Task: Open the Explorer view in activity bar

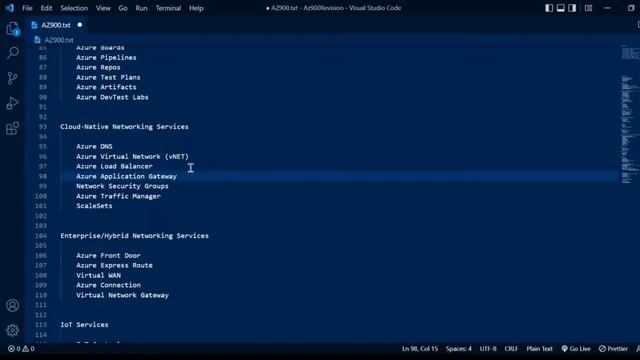Action: point(13,29)
